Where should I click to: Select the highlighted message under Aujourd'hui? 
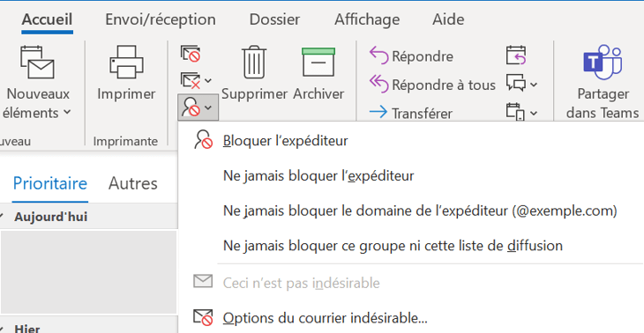tap(89, 272)
